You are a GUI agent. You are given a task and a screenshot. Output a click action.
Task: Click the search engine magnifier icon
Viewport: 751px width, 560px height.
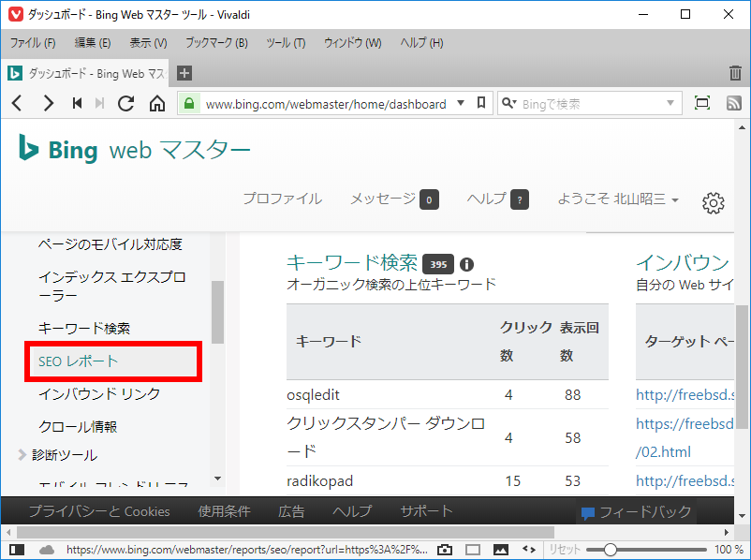508,103
